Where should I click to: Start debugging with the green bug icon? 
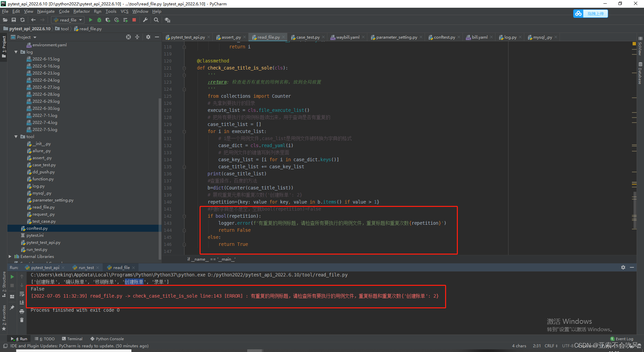(x=99, y=20)
